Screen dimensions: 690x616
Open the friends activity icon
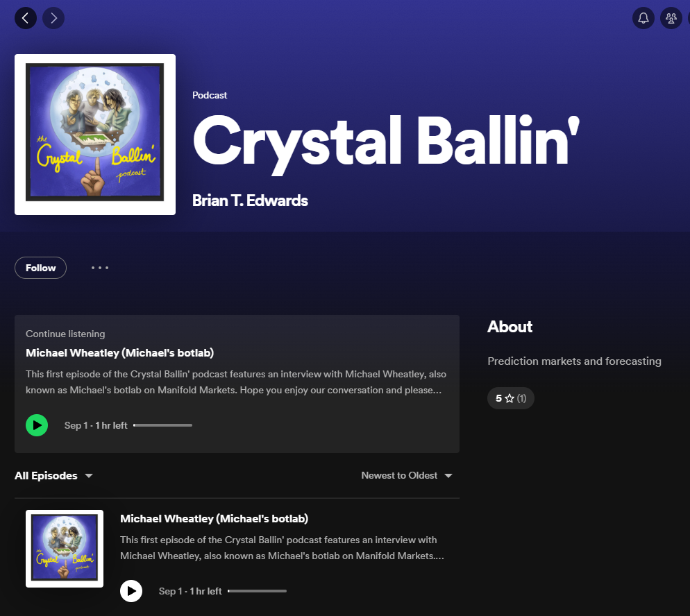click(x=671, y=18)
